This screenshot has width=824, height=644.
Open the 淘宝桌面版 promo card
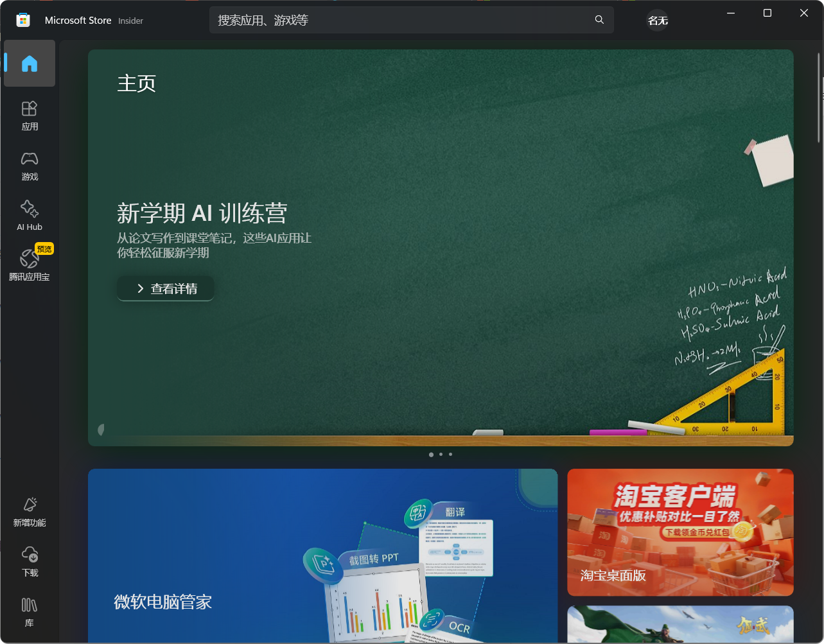(680, 532)
